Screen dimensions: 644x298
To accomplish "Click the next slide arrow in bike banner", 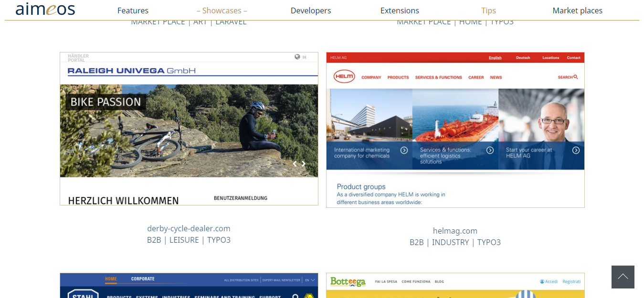I will [x=303, y=164].
